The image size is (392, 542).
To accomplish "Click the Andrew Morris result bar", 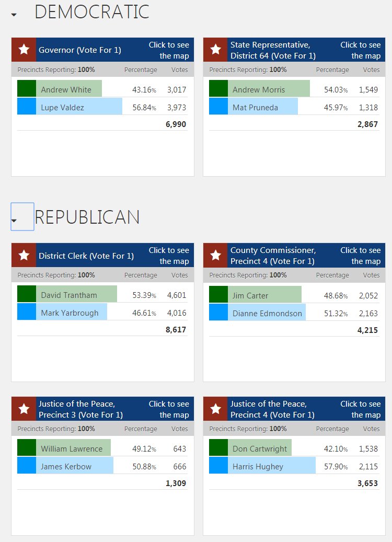I will [269, 88].
